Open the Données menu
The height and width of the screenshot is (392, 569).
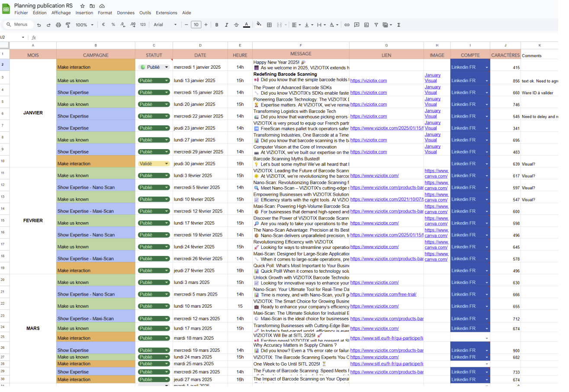pyautogui.click(x=125, y=13)
